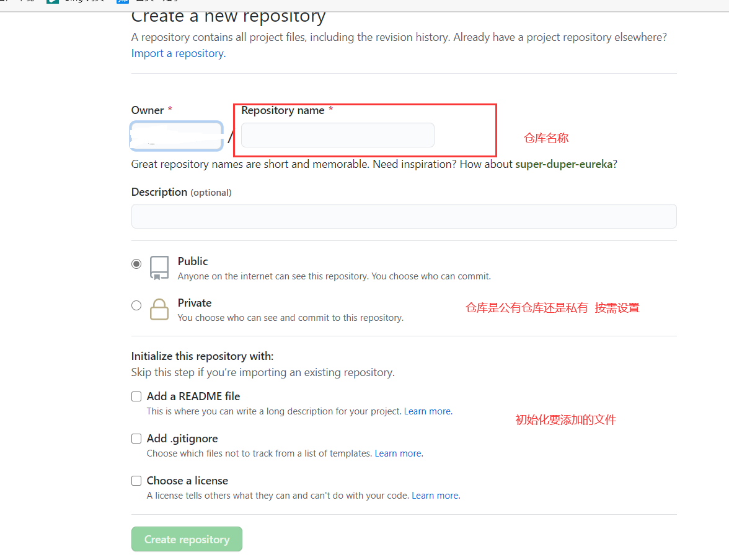Image resolution: width=729 pixels, height=560 pixels.
Task: Check the Choose a license checkbox
Action: [136, 481]
